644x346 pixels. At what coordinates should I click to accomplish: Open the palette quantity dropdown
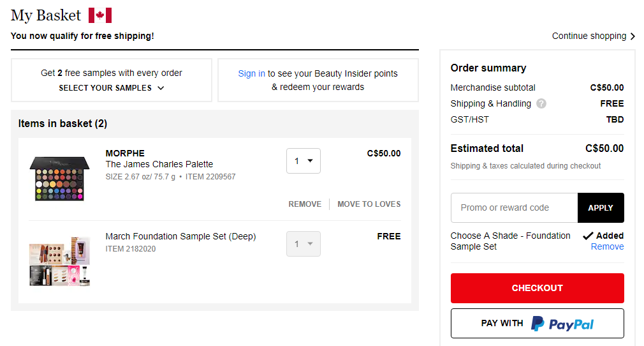coord(304,161)
